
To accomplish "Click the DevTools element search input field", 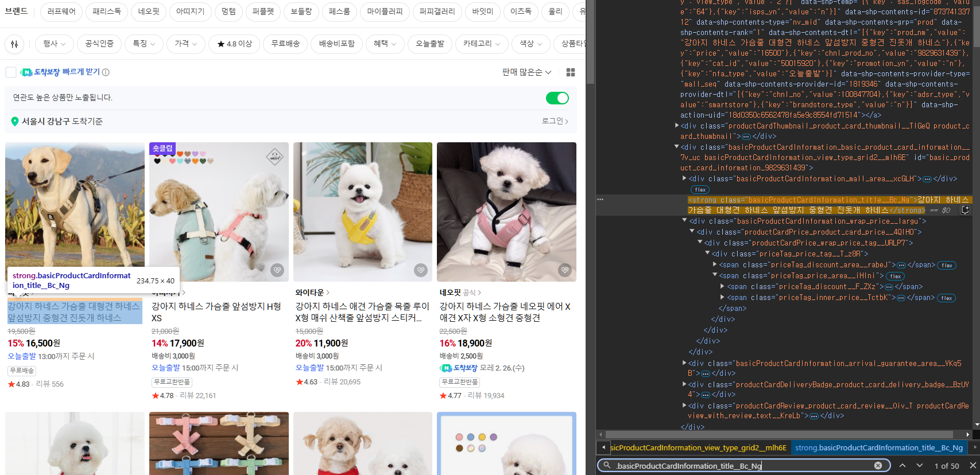I will 742,466.
